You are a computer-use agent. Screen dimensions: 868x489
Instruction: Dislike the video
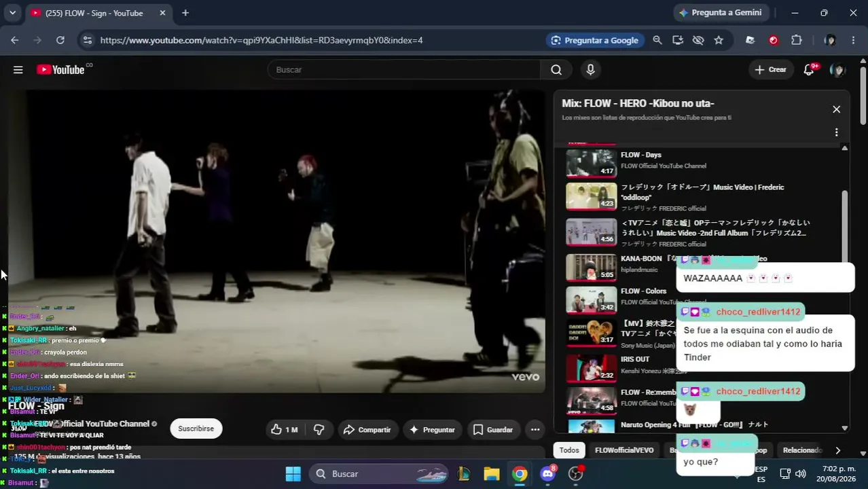(x=319, y=429)
